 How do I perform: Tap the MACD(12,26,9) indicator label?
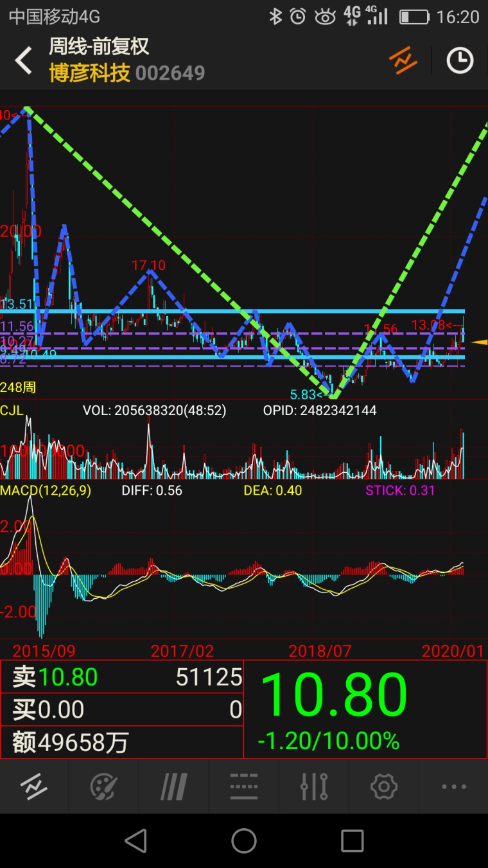46,491
